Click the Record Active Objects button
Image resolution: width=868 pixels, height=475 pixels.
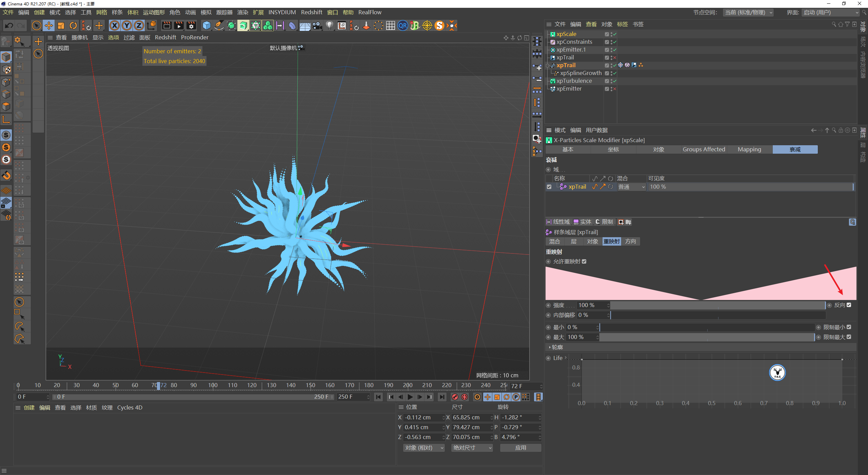(x=455, y=397)
